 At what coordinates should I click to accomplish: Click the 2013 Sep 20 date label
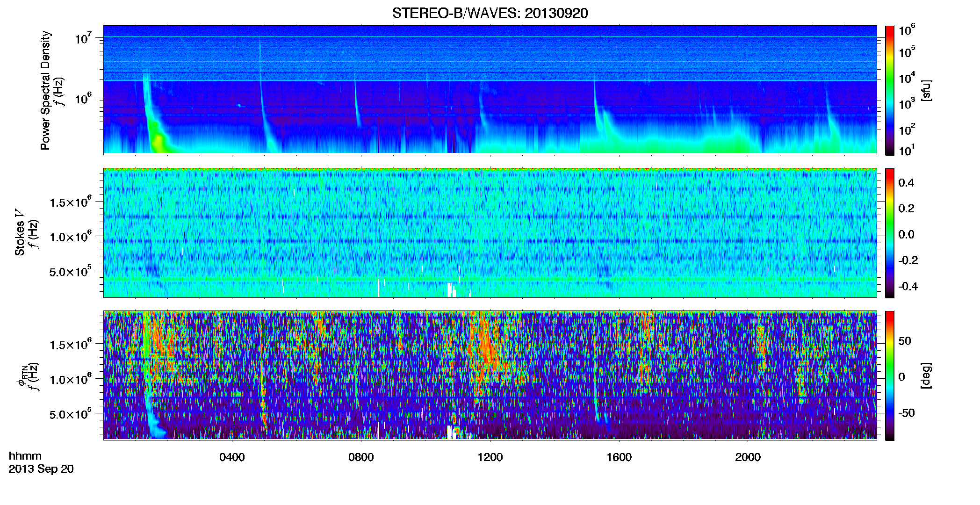pyautogui.click(x=41, y=469)
